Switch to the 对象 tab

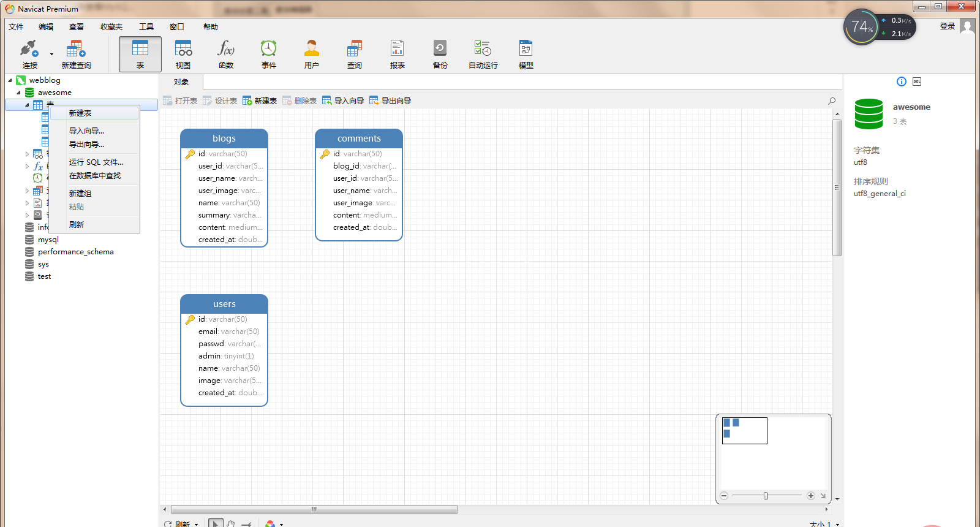[x=181, y=82]
